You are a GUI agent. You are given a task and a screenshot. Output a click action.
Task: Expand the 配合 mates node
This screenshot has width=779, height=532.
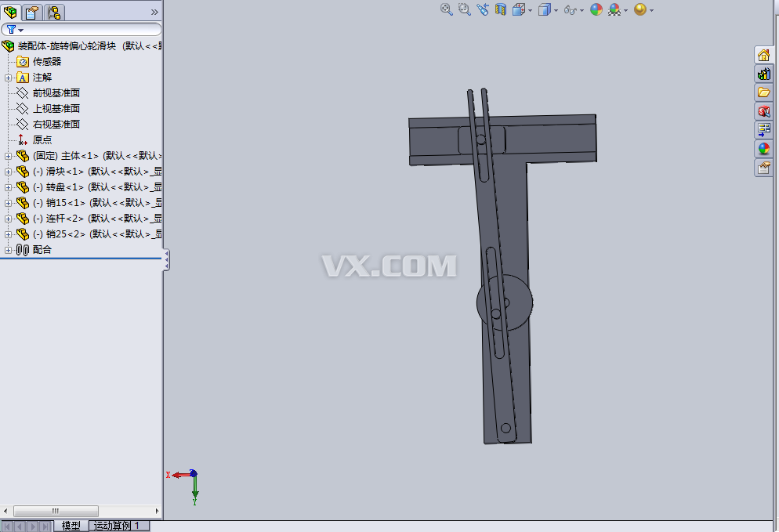8,249
